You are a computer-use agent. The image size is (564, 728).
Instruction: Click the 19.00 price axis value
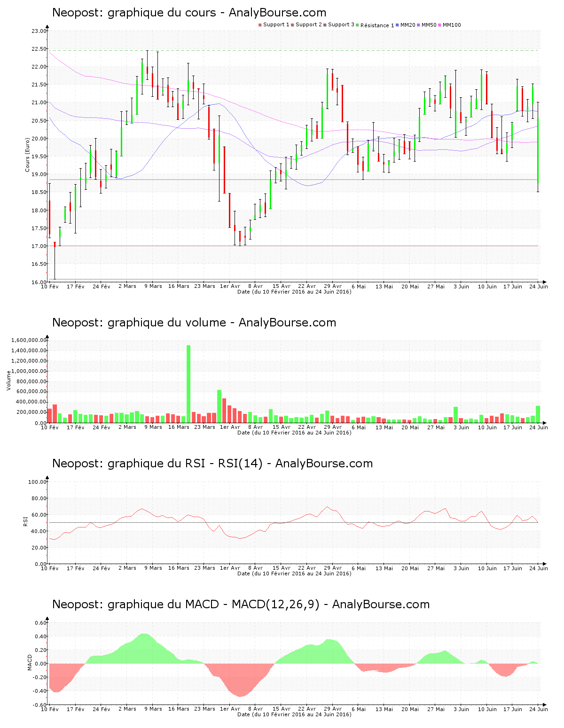tap(39, 175)
